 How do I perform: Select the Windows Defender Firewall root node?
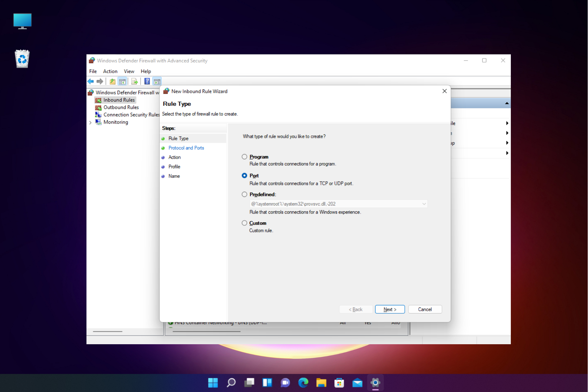click(x=127, y=92)
